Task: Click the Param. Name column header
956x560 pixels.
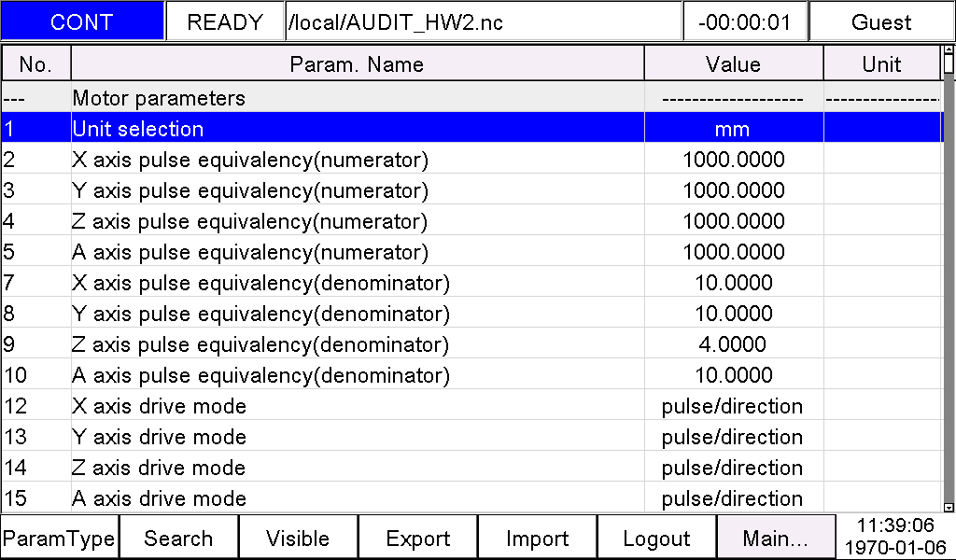Action: point(358,64)
